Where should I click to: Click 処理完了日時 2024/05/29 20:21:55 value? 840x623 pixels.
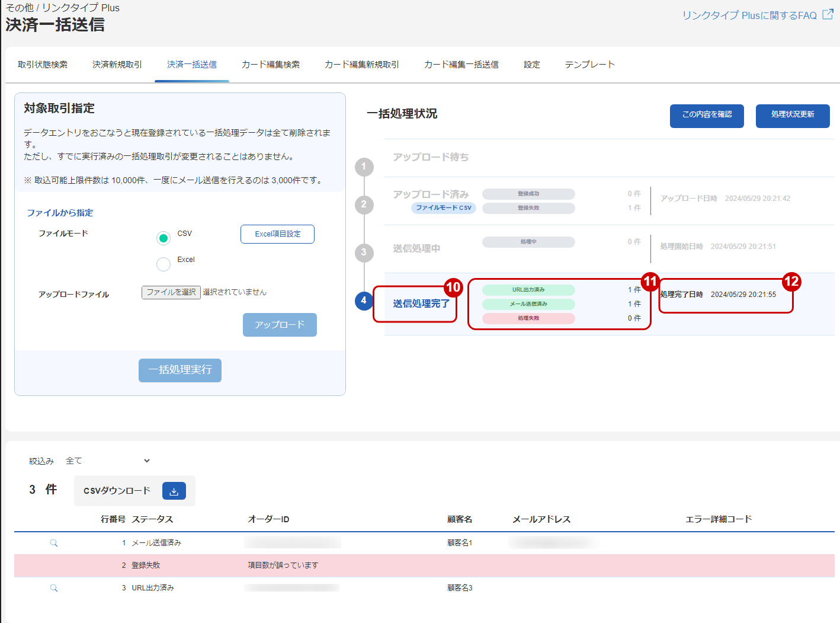click(743, 295)
